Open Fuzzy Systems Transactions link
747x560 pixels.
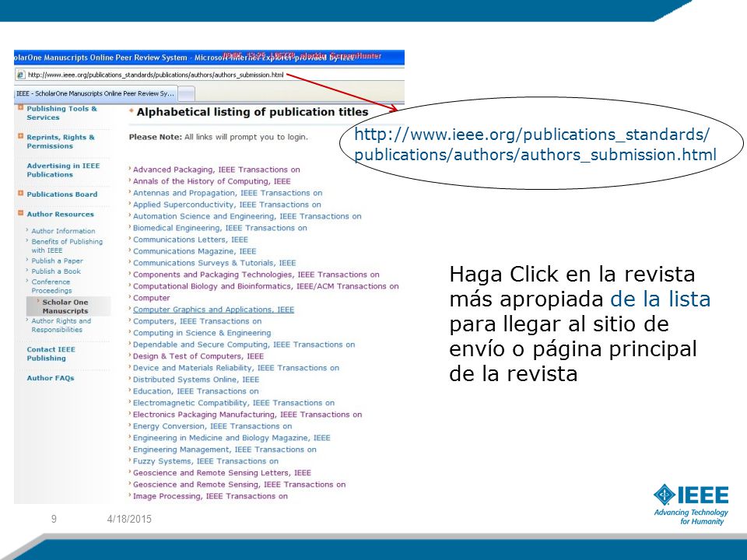click(205, 461)
